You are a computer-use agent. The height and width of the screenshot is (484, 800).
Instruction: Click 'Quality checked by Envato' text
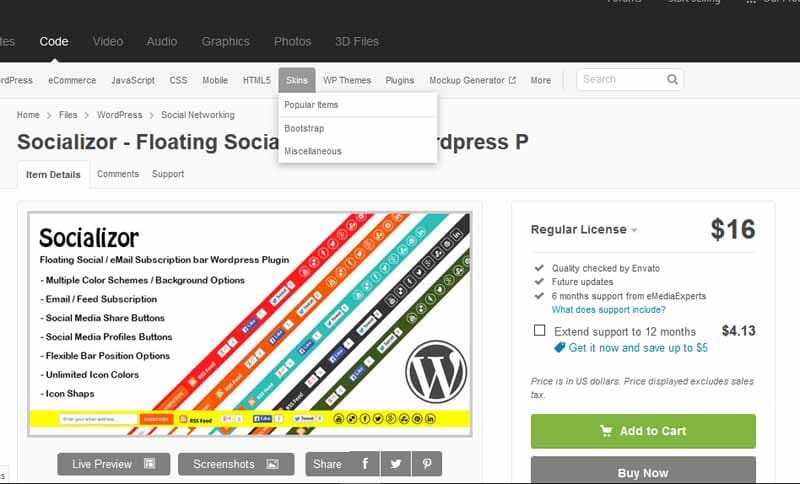pyautogui.click(x=606, y=268)
